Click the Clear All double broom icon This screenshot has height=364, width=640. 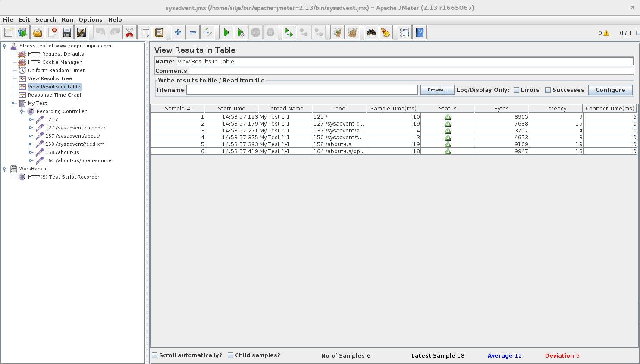(x=352, y=32)
